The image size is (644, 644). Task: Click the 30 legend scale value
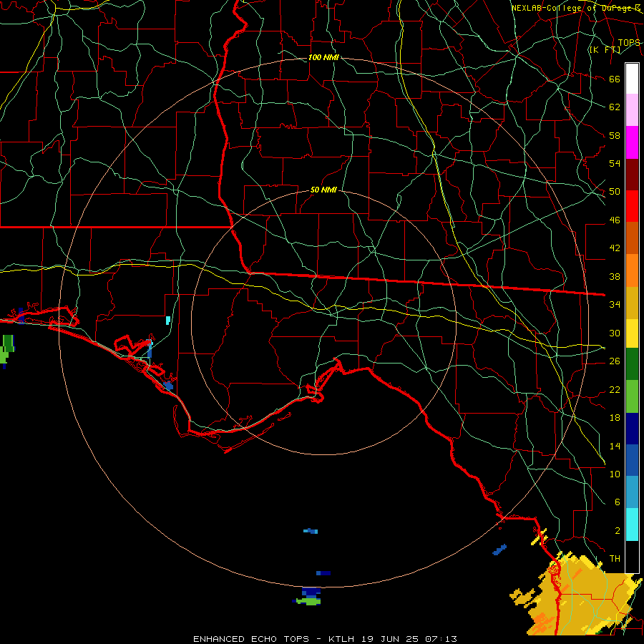click(x=615, y=333)
